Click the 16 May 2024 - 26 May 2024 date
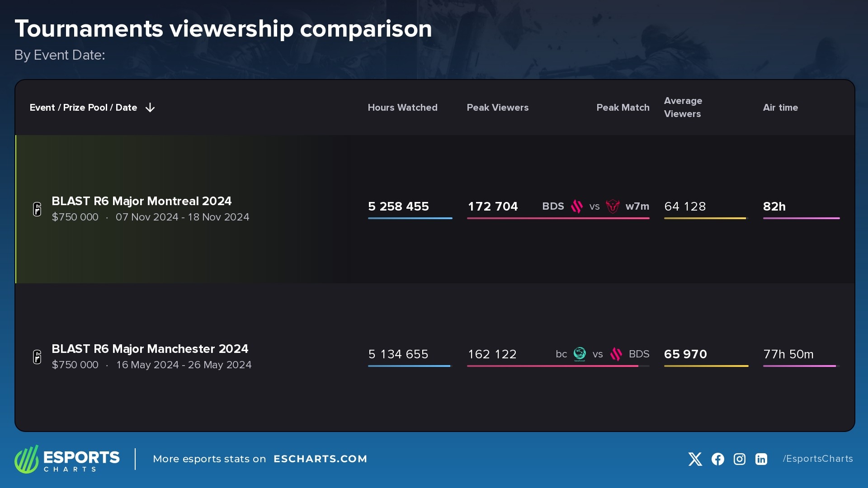This screenshot has width=868, height=488. 184,365
